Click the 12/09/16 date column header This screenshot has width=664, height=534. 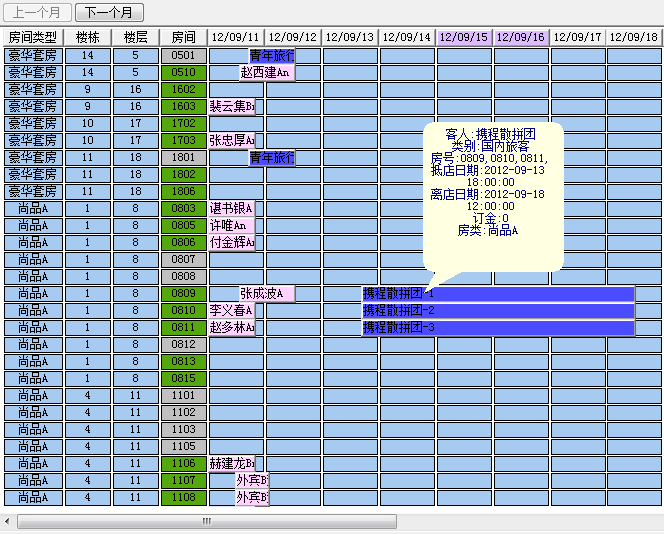(521, 37)
